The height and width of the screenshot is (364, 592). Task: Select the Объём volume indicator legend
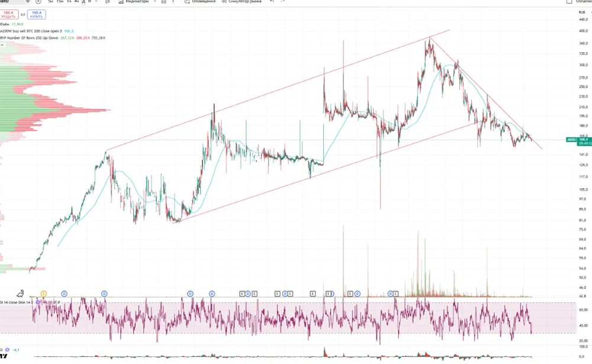(x=5, y=24)
